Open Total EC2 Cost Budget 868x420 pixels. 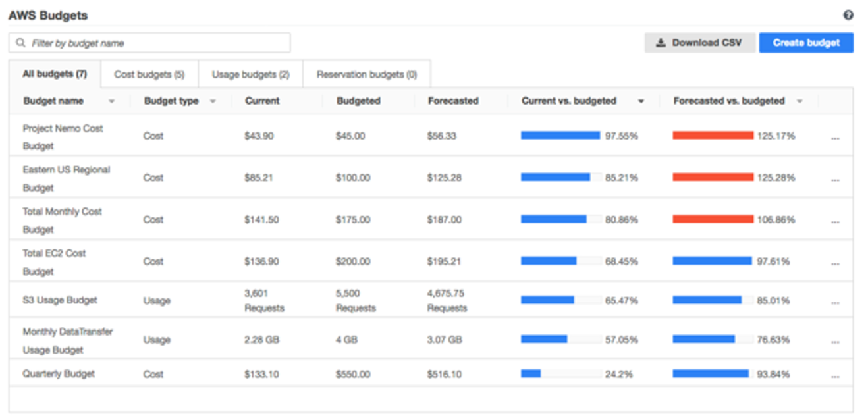(55, 262)
